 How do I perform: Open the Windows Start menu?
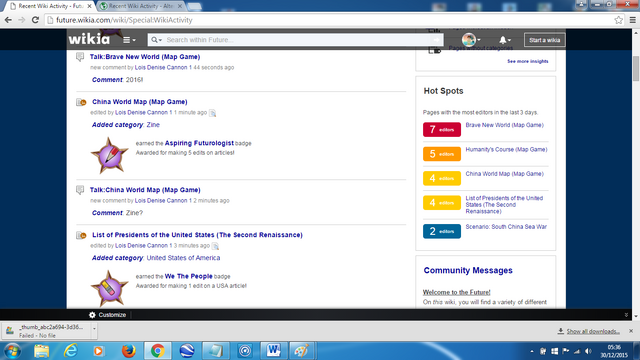pos(12,351)
